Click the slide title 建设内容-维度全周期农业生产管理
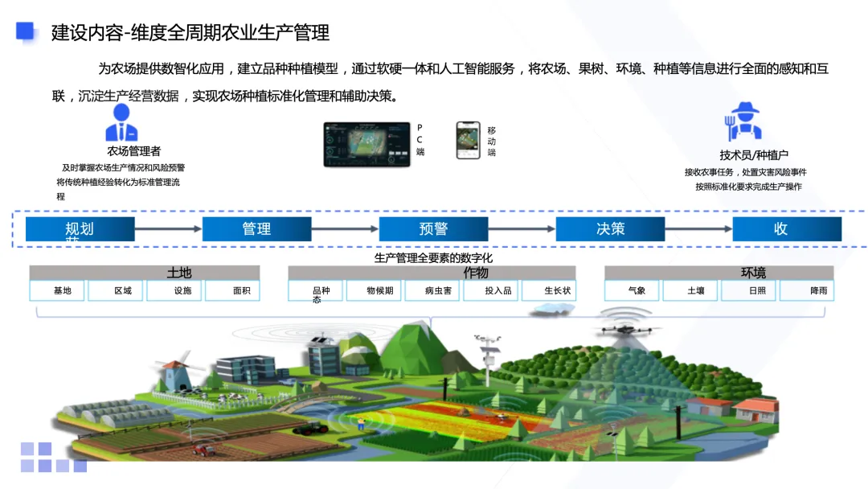The image size is (868, 489). coord(190,33)
